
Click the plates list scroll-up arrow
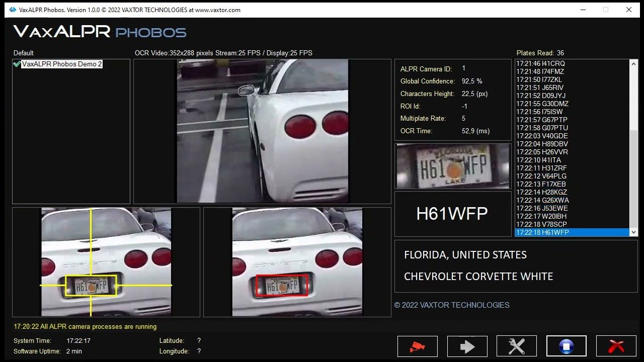[633, 64]
